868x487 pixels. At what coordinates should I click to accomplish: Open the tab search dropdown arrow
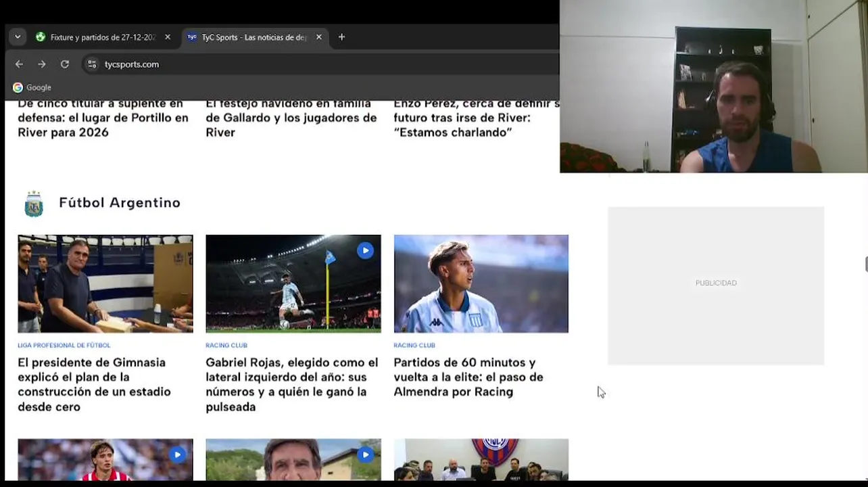(18, 37)
